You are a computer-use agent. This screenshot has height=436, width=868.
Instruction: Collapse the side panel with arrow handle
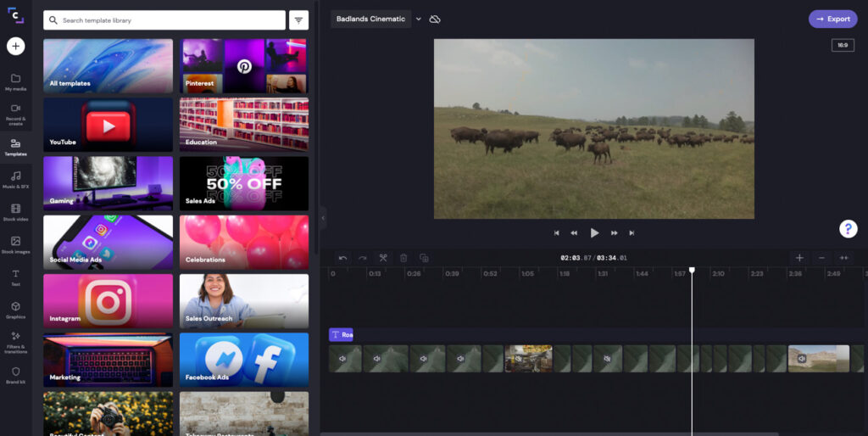pos(323,218)
